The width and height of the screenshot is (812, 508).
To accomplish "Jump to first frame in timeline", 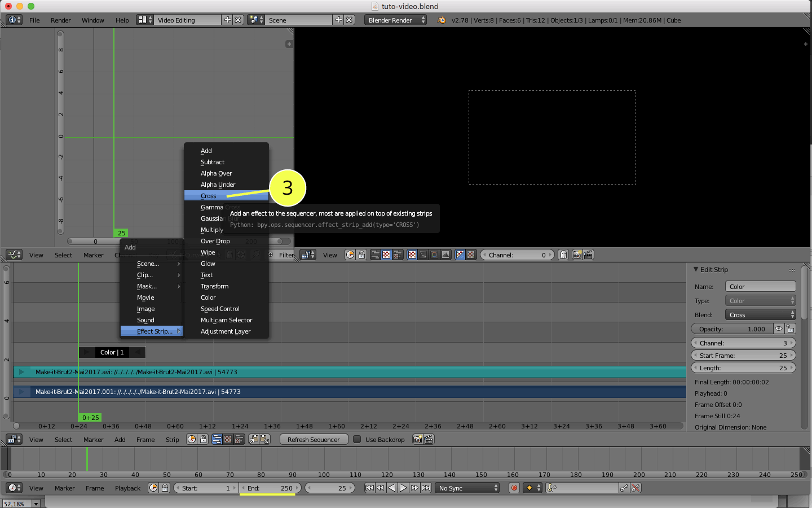I will click(x=369, y=488).
